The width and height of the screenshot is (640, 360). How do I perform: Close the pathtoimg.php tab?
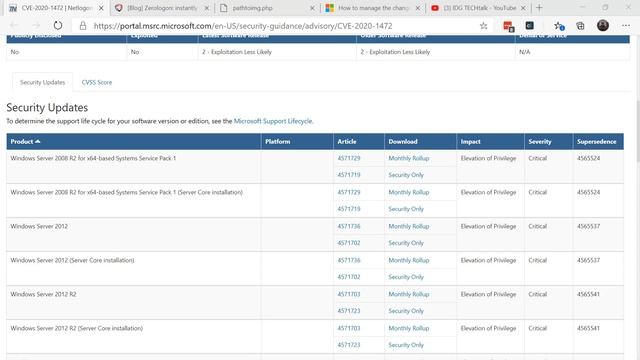pos(312,8)
